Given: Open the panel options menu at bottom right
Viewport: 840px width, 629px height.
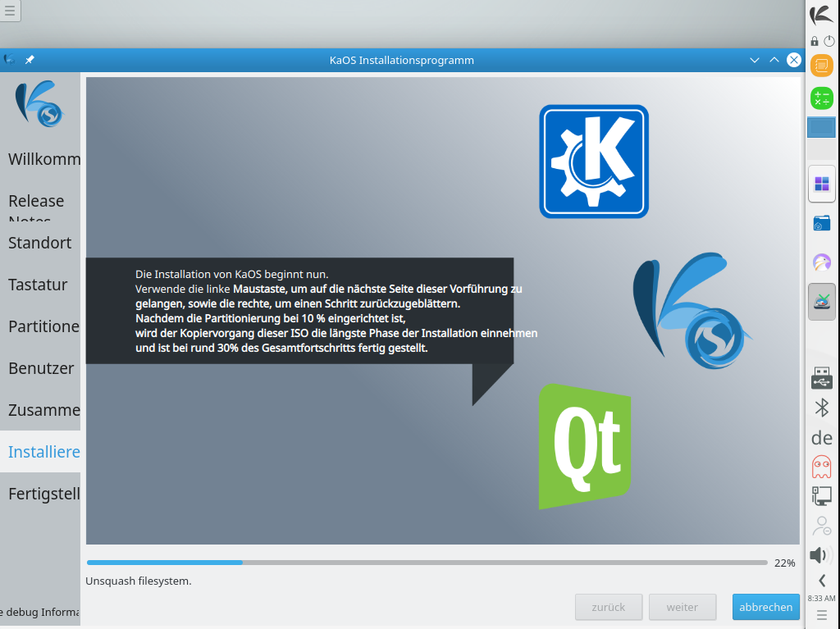Looking at the screenshot, I should pos(821,614).
